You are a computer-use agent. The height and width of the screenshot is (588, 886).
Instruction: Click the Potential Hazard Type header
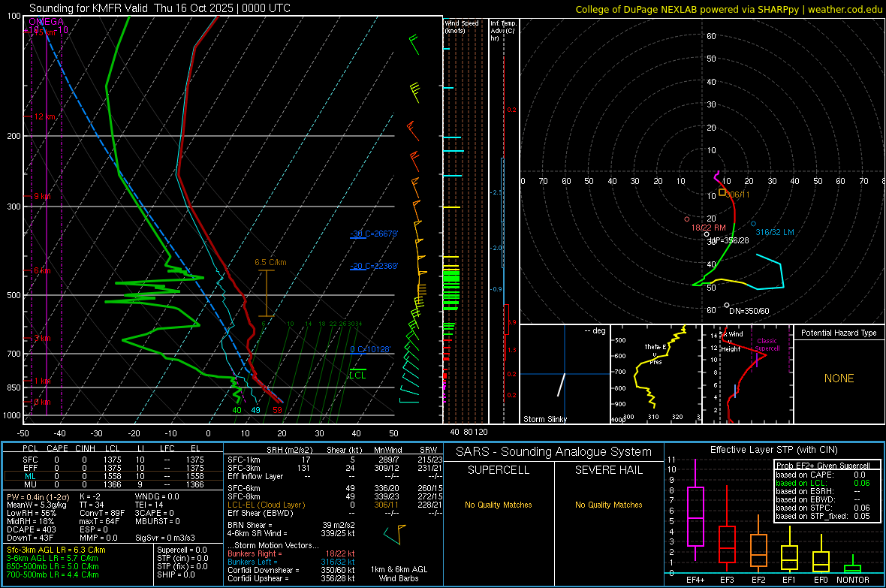(x=839, y=333)
